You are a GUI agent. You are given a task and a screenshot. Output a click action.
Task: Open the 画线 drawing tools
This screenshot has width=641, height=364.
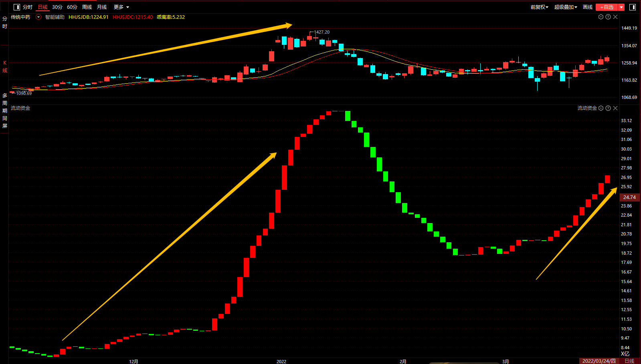pyautogui.click(x=588, y=7)
